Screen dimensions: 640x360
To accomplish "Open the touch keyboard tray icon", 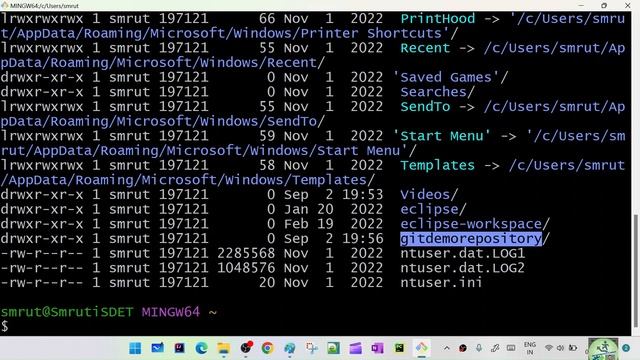I will point(511,348).
